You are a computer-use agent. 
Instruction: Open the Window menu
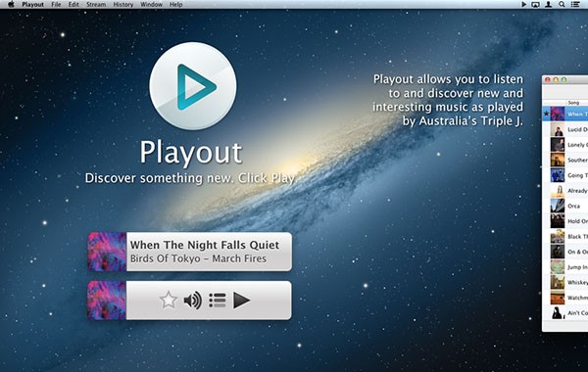[151, 5]
